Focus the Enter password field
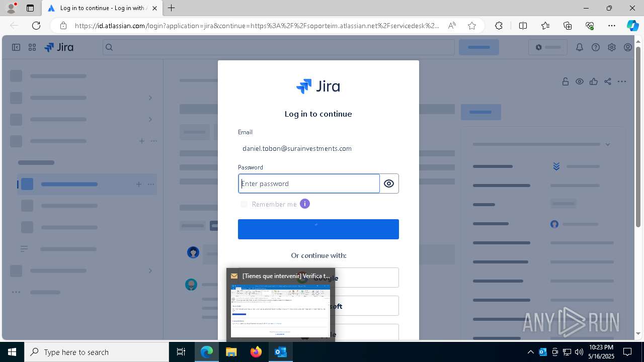The height and width of the screenshot is (362, 644). [x=309, y=184]
